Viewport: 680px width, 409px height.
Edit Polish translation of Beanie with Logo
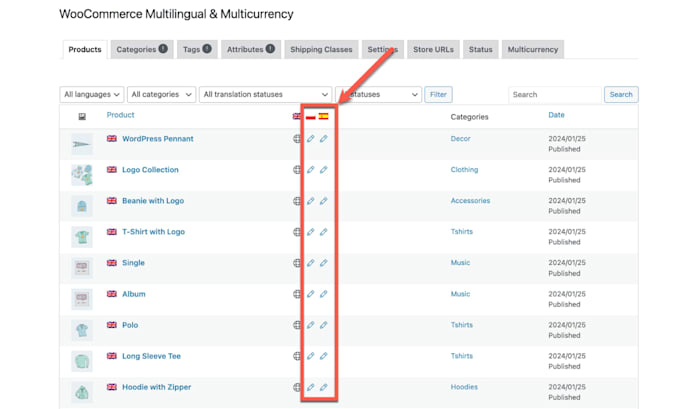311,201
